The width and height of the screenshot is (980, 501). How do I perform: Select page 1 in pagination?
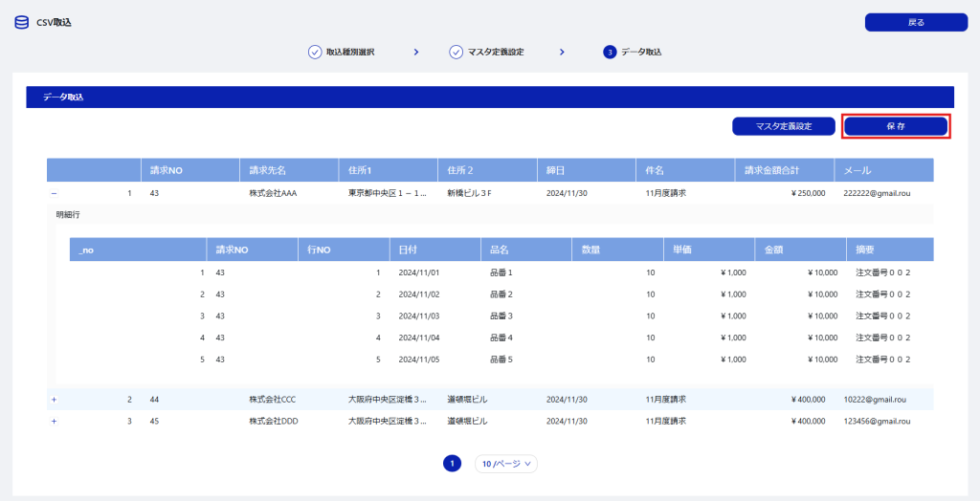pyautogui.click(x=452, y=464)
